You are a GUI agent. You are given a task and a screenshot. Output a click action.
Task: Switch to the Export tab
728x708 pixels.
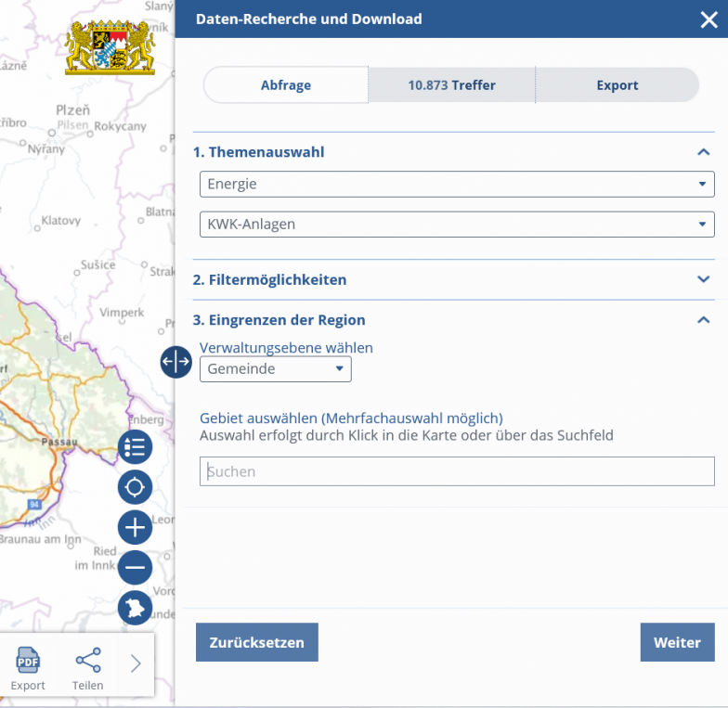(x=617, y=85)
